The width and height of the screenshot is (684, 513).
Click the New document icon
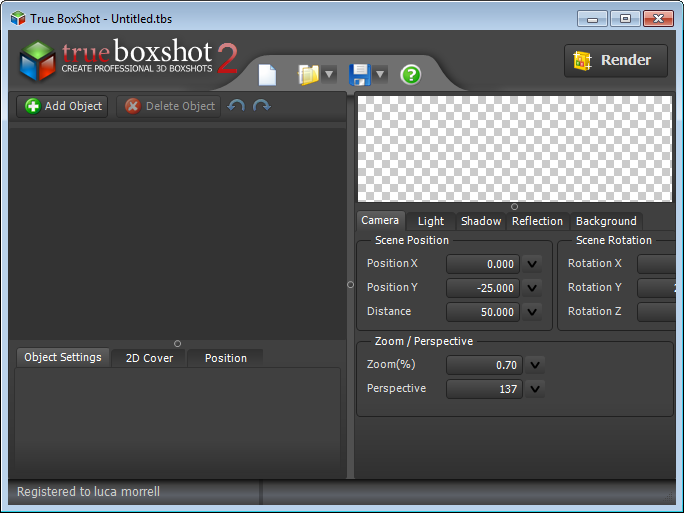(267, 75)
